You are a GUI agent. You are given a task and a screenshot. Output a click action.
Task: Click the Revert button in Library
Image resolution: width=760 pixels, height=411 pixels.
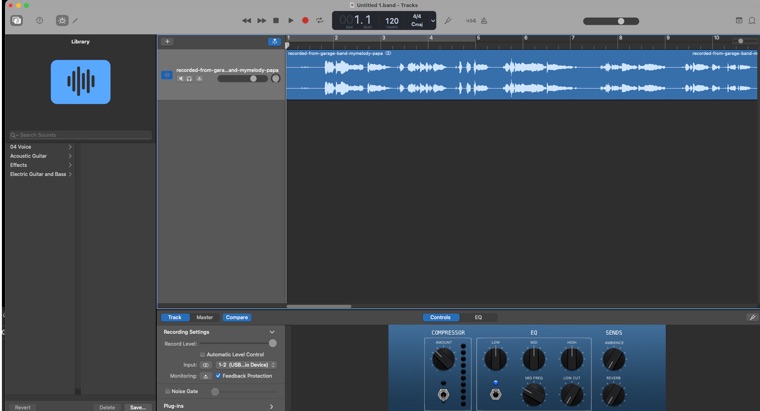click(22, 407)
